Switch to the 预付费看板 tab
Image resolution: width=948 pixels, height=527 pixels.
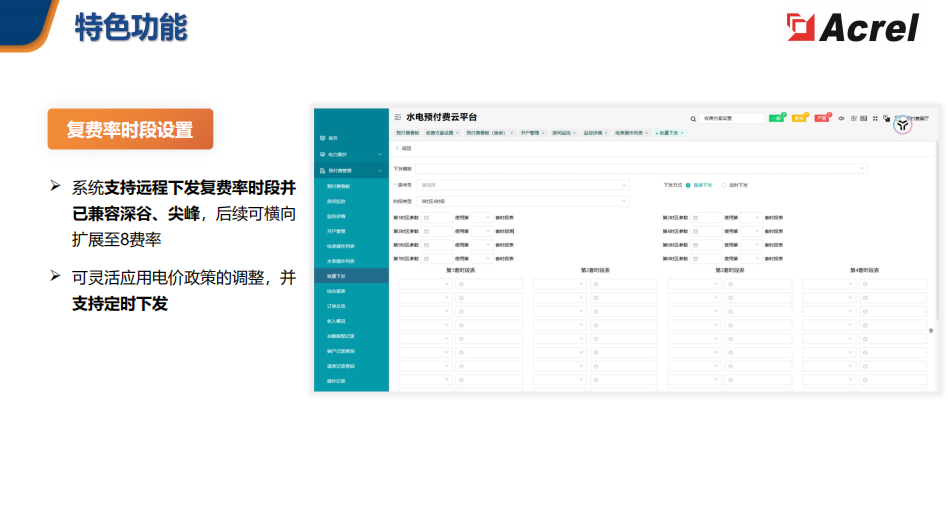(407, 133)
